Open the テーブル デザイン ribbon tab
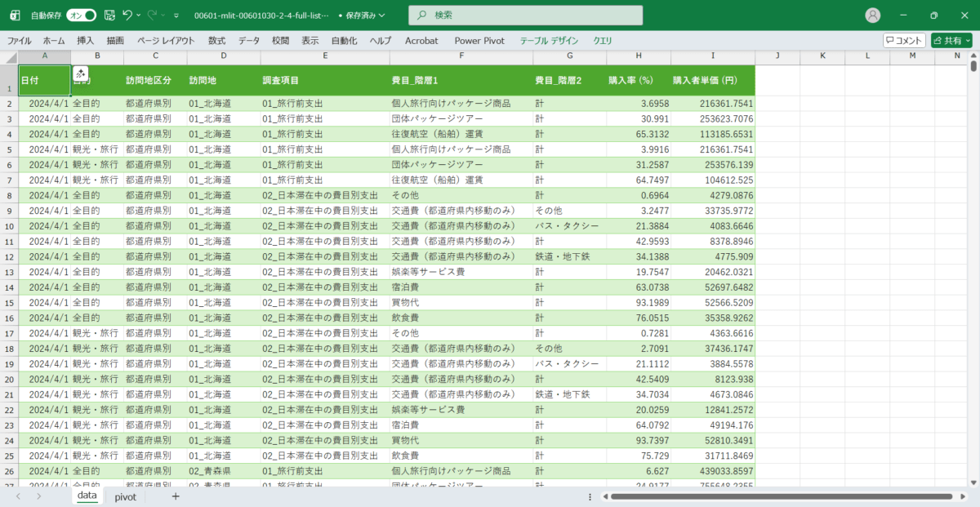Screen dimensions: 980x507 (549, 40)
